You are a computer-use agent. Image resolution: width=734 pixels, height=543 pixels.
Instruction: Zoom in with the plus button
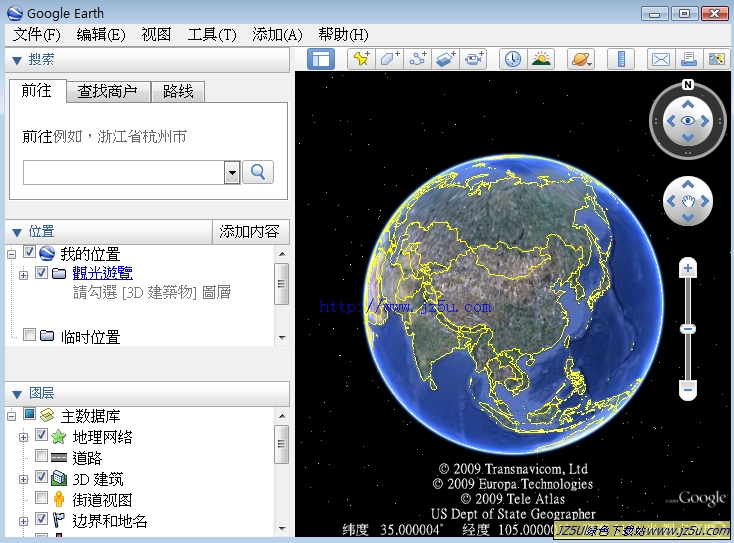(x=688, y=268)
